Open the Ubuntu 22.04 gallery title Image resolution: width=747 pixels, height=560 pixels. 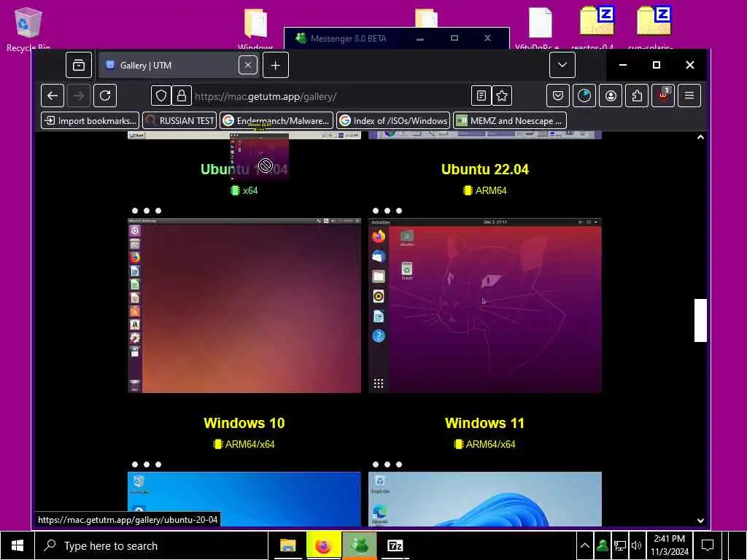(485, 169)
